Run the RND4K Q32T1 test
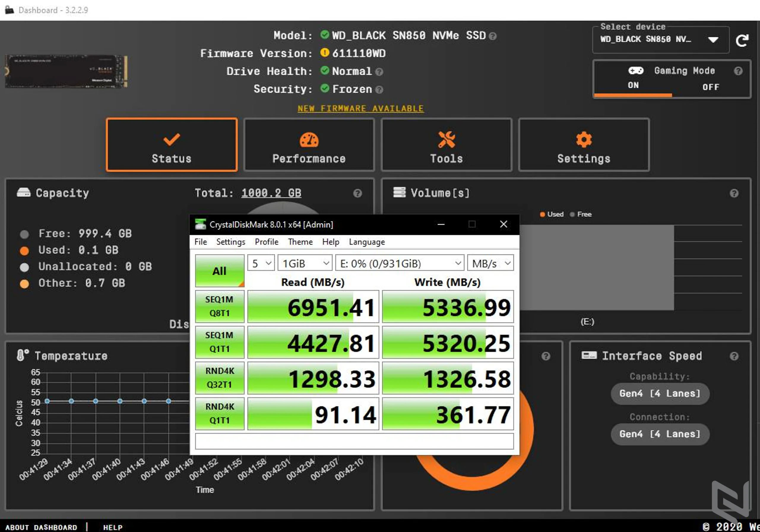The image size is (760, 532). [x=219, y=378]
